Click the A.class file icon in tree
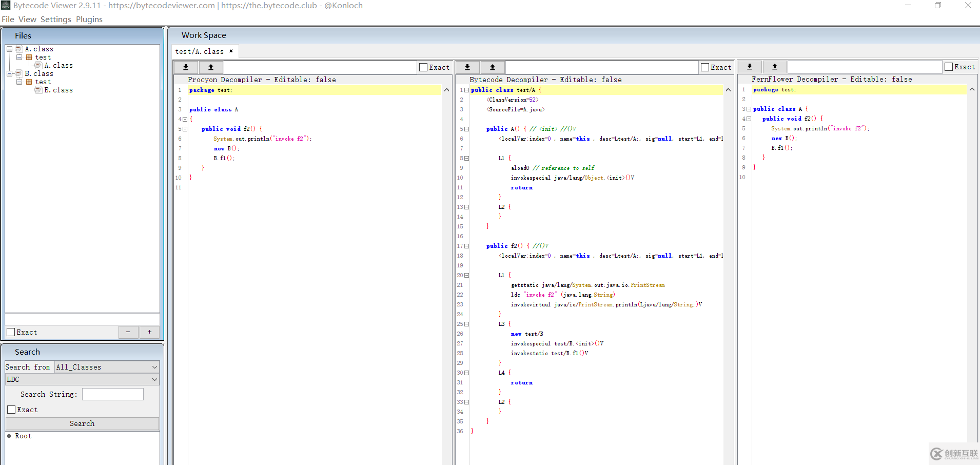 (38, 65)
